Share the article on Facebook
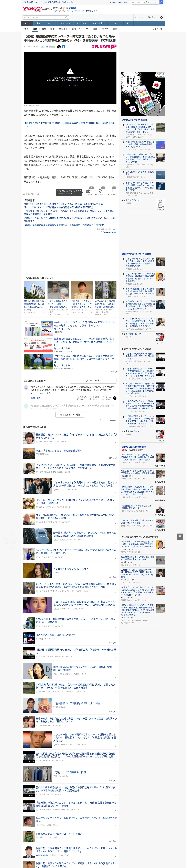The image size is (186, 868). click(x=63, y=47)
